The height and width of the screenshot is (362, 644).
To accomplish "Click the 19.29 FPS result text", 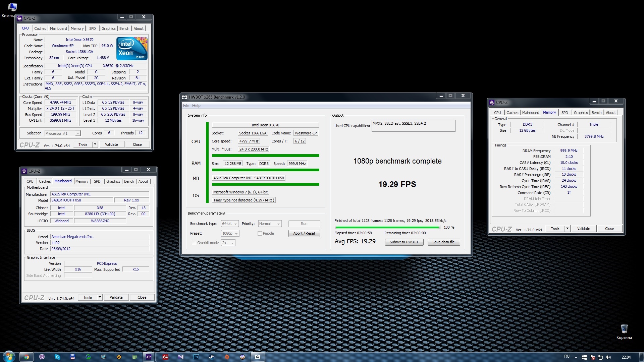I will pos(397,184).
